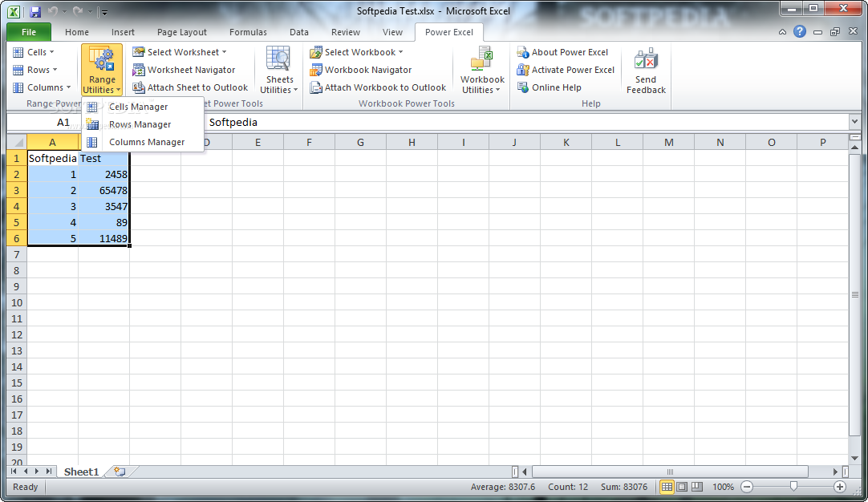
Task: Switch to the Formulas tab
Action: (x=248, y=32)
